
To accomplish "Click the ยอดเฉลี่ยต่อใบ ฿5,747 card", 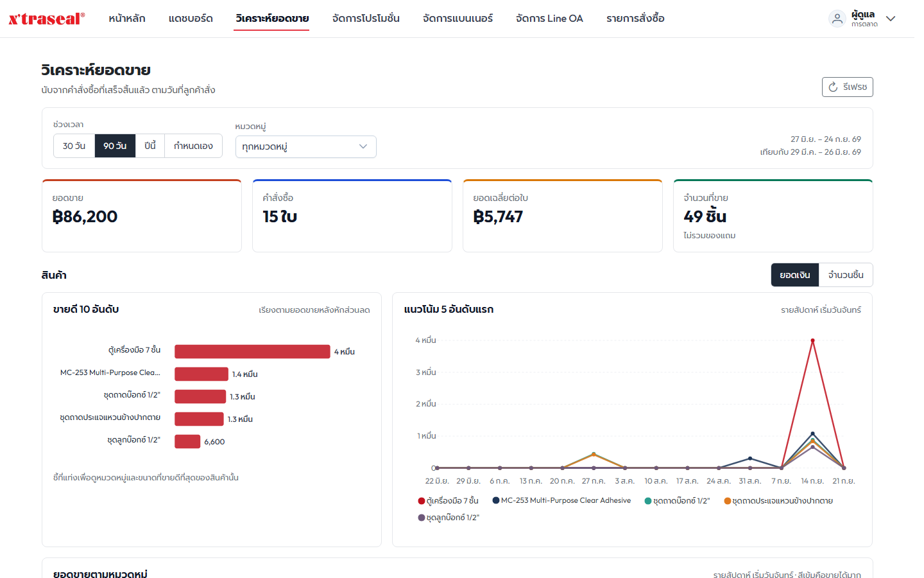I will click(563, 216).
